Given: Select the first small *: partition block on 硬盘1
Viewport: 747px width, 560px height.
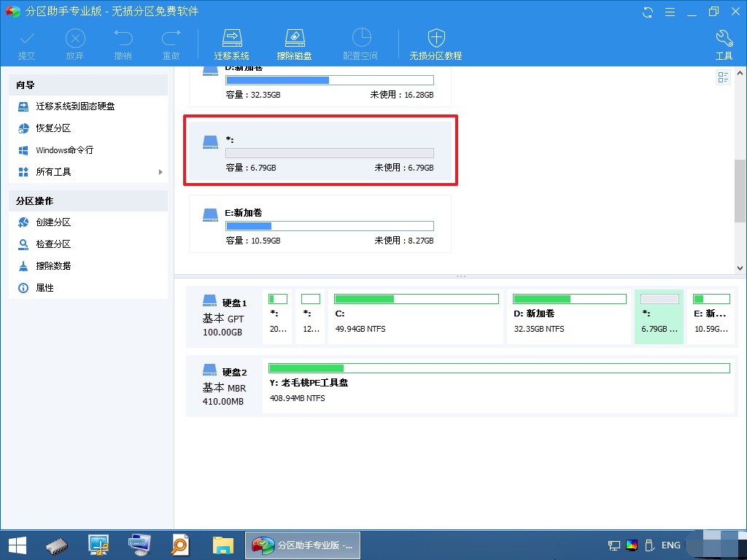Looking at the screenshot, I should [277, 316].
